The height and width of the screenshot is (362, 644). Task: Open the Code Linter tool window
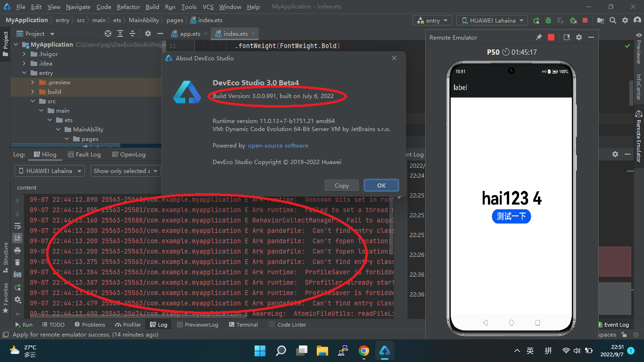point(287,324)
